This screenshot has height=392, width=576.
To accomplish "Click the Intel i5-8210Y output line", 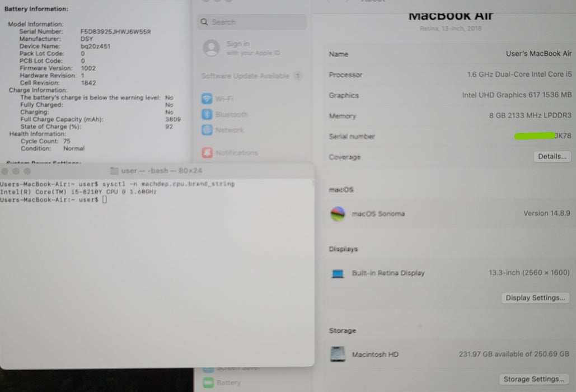I will pyautogui.click(x=78, y=192).
